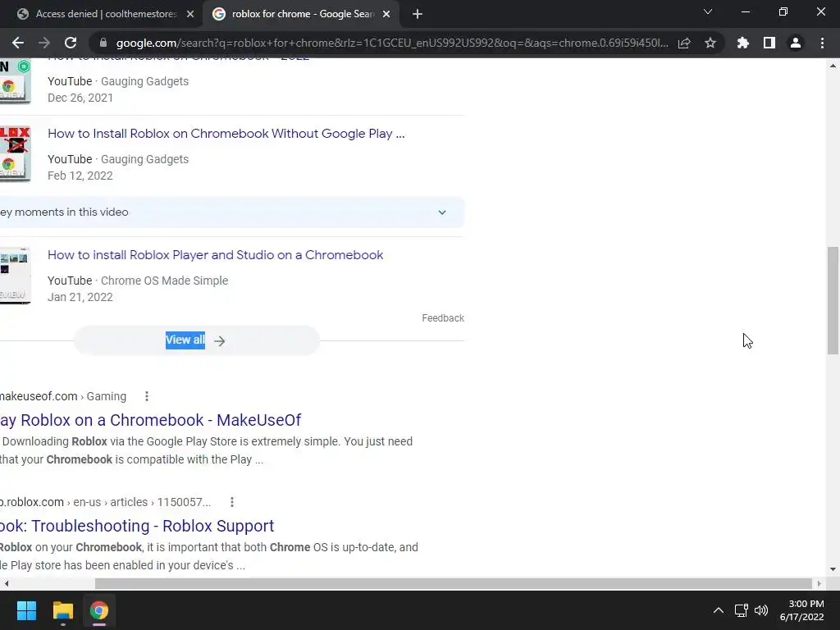Bookmark this page with star icon

710,43
